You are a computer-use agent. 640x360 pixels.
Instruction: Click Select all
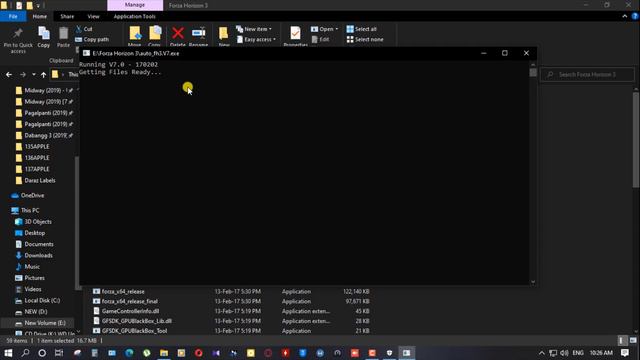(362, 29)
